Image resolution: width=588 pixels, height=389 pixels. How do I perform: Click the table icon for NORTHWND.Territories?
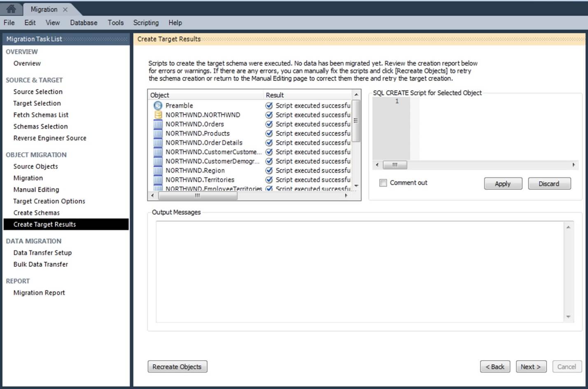(x=158, y=180)
